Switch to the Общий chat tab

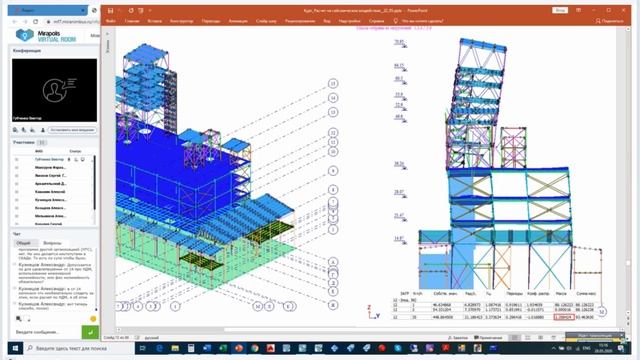(x=23, y=243)
